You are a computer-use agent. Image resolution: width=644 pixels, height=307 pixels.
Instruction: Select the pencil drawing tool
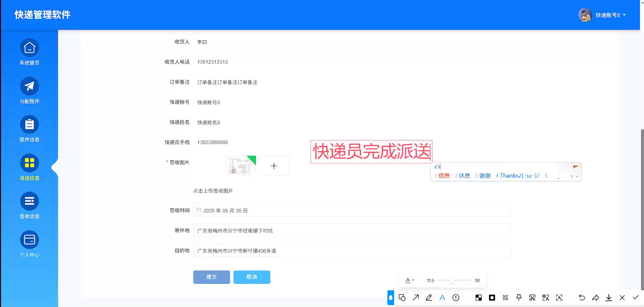[x=429, y=298]
